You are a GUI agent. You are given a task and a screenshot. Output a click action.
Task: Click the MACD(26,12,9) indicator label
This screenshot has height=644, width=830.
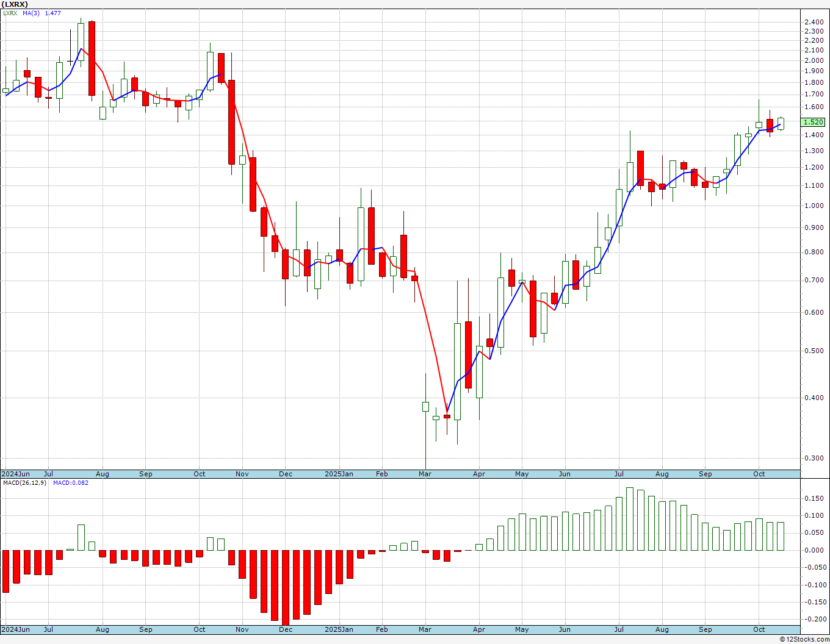point(24,483)
